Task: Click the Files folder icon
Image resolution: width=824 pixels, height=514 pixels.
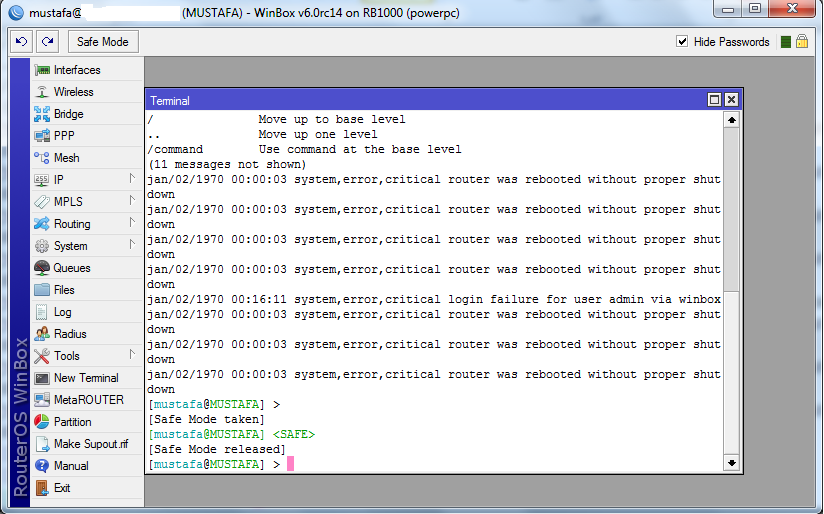Action: point(42,290)
